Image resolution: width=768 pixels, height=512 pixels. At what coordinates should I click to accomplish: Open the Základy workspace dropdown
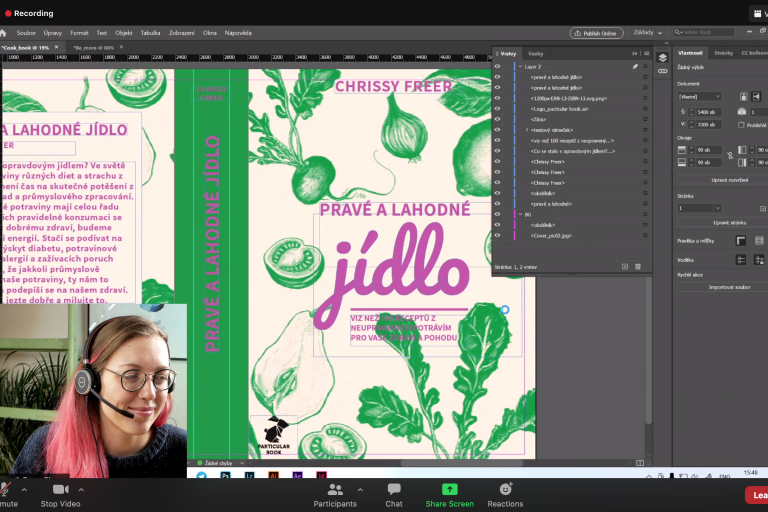pos(648,32)
